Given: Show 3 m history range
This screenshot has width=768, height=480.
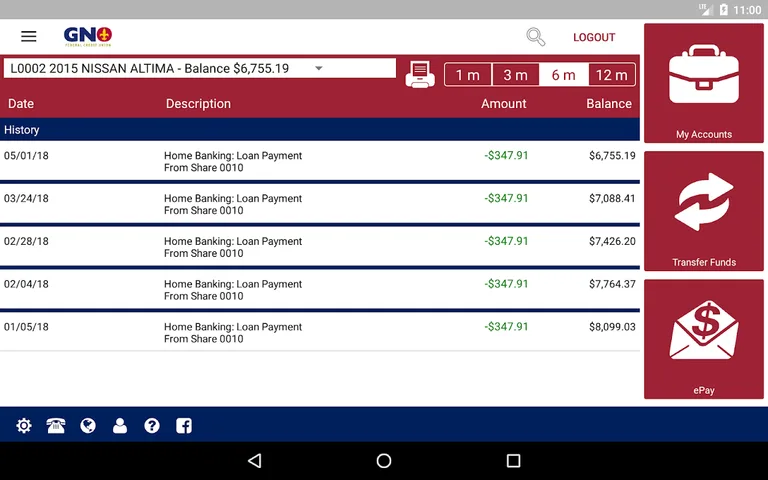Looking at the screenshot, I should coord(516,75).
